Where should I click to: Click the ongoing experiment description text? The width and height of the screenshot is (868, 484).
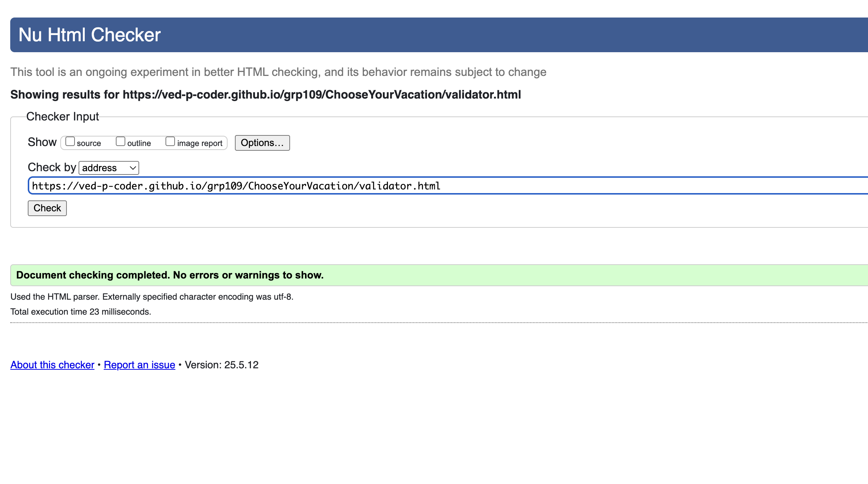[x=278, y=72]
